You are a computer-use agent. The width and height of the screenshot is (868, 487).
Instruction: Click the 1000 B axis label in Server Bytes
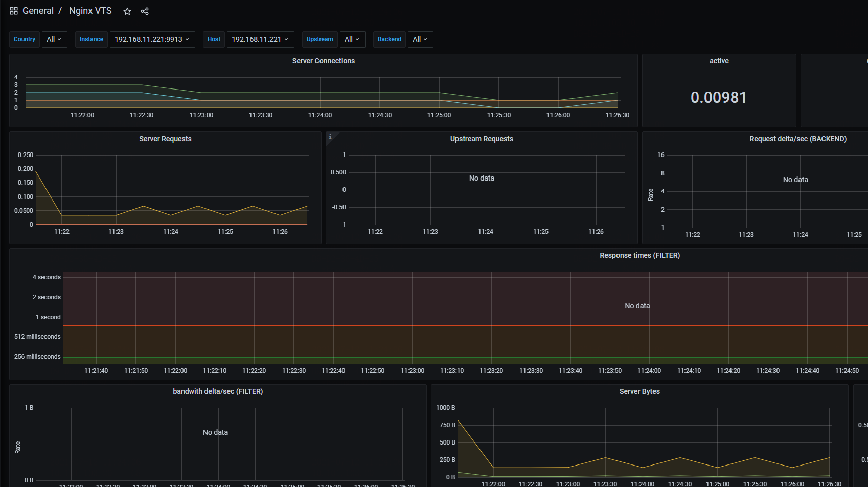(x=445, y=408)
